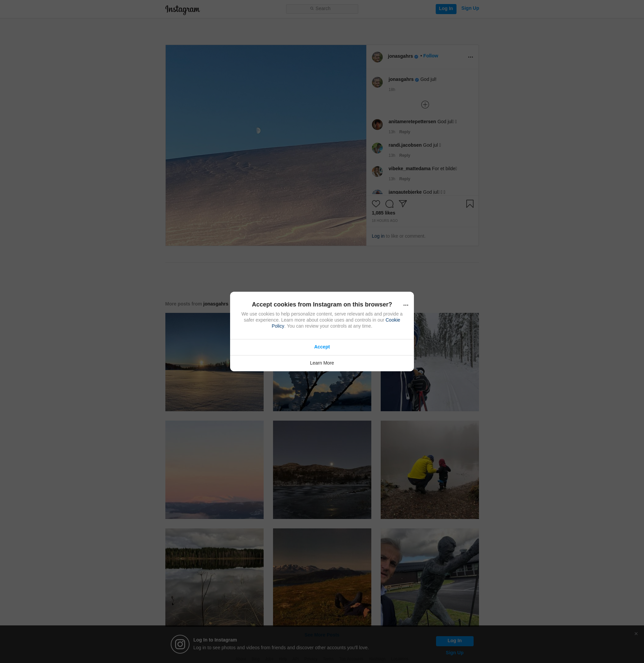
Task: Click the heart Like icon
Action: (376, 204)
